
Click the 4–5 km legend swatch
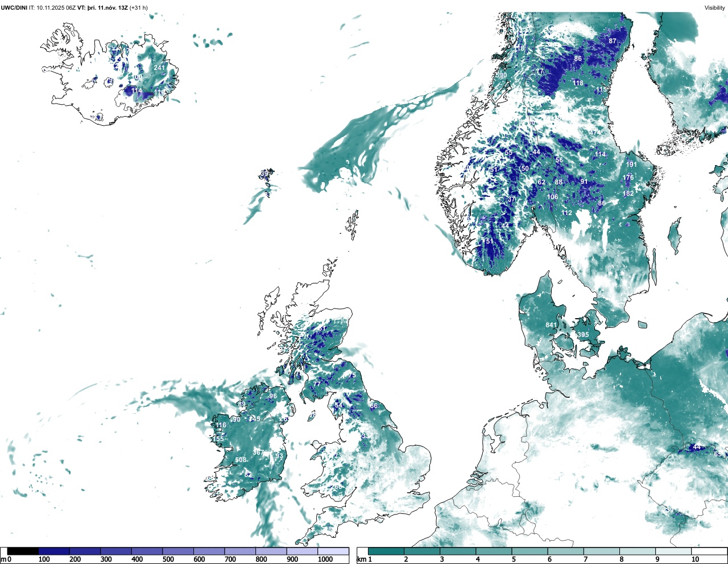(x=494, y=551)
